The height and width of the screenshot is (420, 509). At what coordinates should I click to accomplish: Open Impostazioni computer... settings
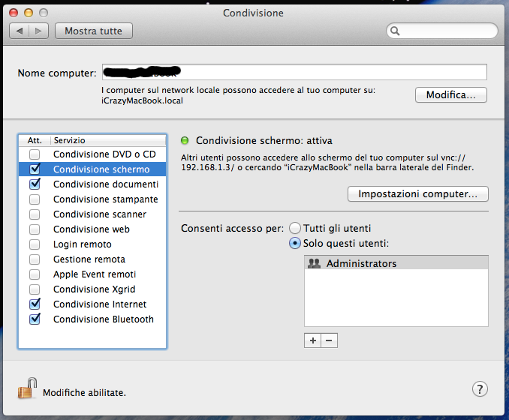[417, 194]
